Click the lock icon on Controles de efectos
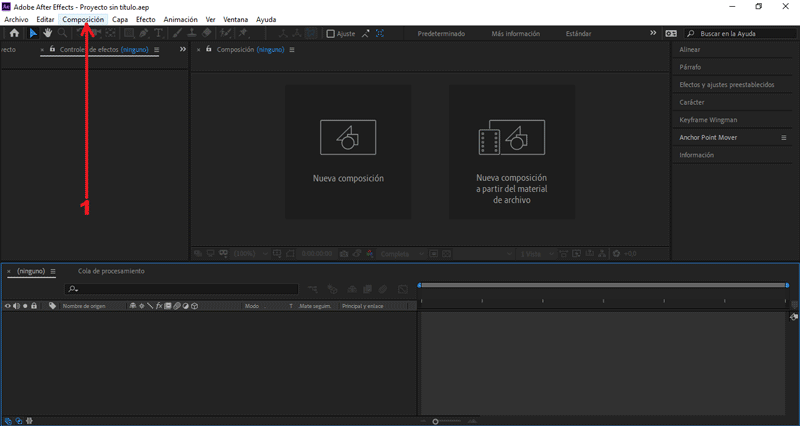The image size is (800, 426). 52,49
